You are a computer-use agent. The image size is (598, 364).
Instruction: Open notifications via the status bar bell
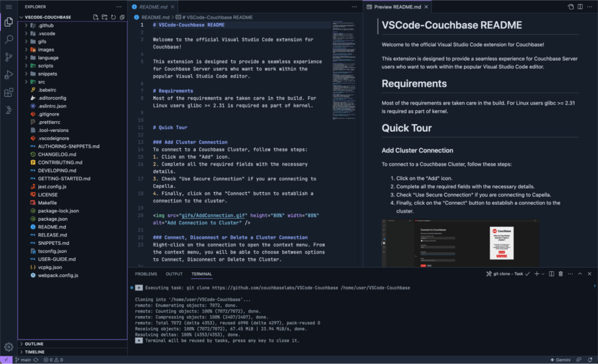[x=592, y=360]
